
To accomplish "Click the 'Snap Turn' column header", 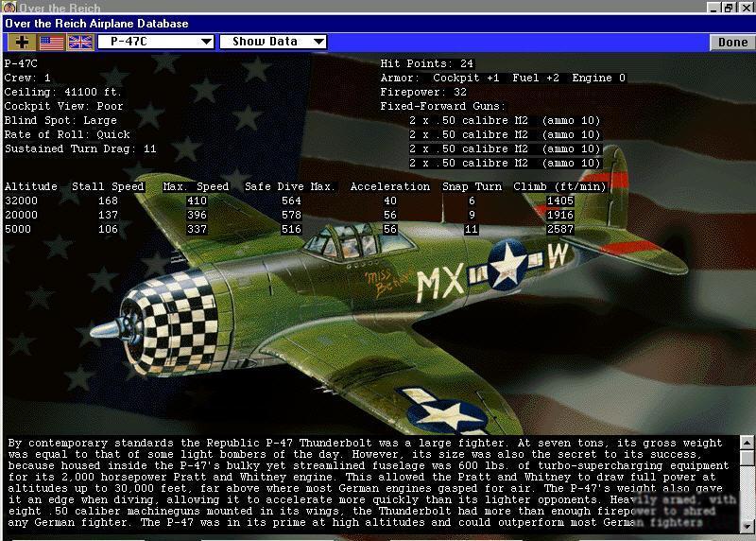I will (472, 186).
